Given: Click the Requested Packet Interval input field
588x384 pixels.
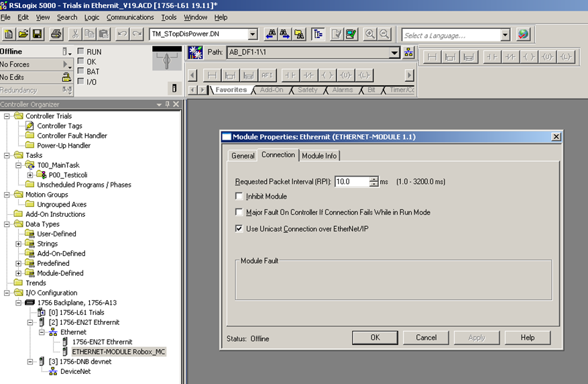Looking at the screenshot, I should click(x=352, y=182).
